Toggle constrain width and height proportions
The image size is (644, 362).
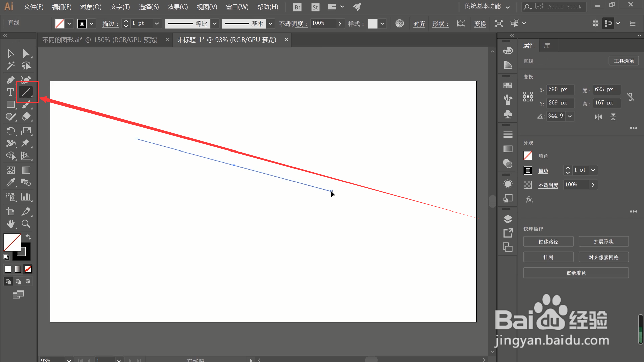coord(630,97)
